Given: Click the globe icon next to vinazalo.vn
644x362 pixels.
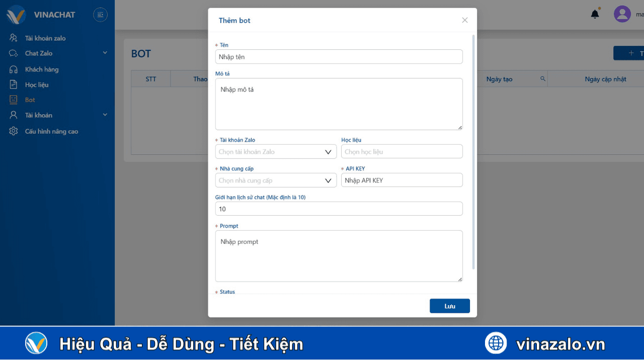Looking at the screenshot, I should [x=496, y=342].
